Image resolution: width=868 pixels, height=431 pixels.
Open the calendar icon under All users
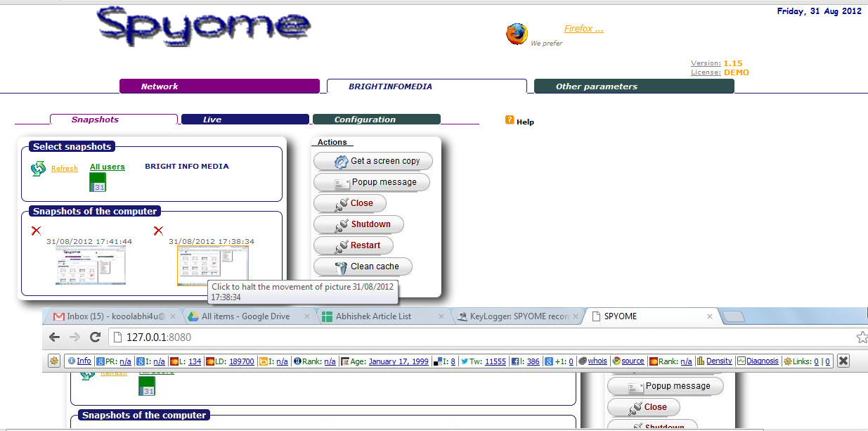(x=98, y=182)
